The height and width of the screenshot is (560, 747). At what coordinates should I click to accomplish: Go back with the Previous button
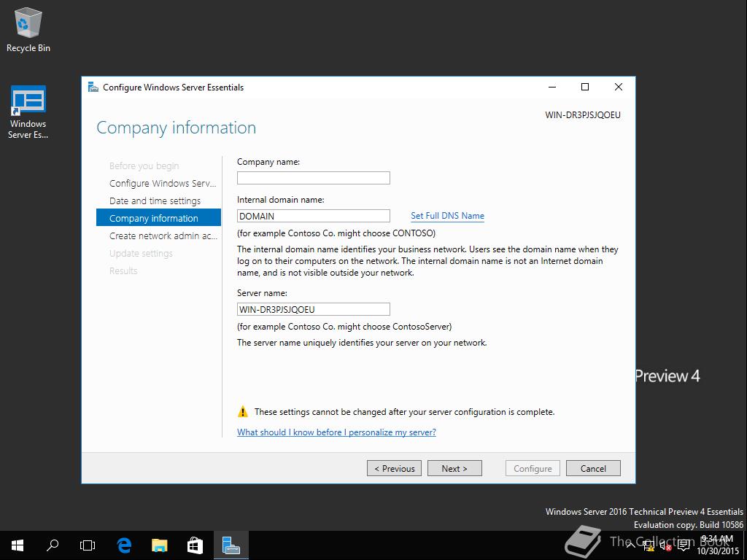click(x=395, y=469)
